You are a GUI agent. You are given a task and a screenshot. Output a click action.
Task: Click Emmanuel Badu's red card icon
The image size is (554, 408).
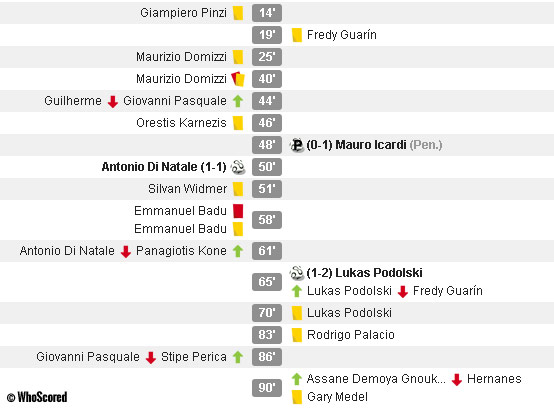(238, 211)
